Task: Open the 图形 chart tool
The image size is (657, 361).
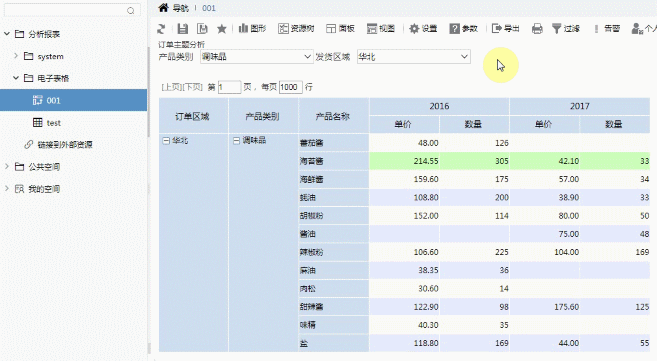Action: pos(252,28)
